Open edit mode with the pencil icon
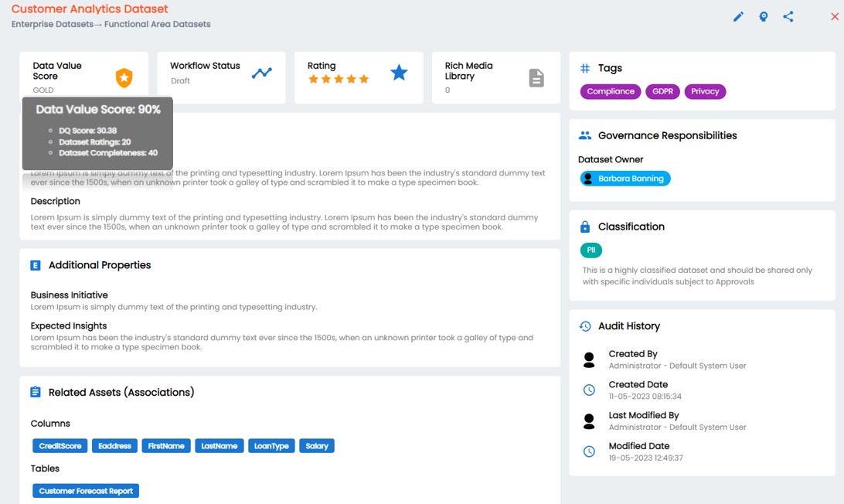Screen dimensions: 844x504 737,16
